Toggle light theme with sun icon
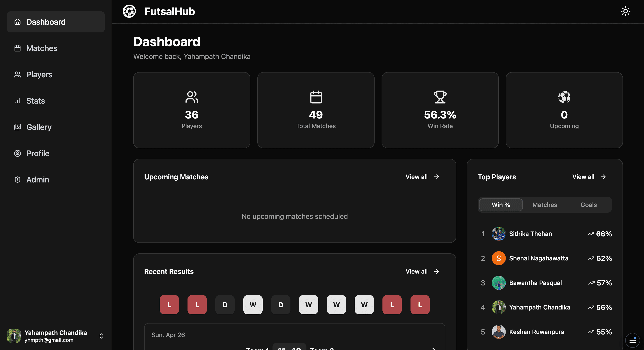Screen dimensions: 644x350 click(x=626, y=11)
